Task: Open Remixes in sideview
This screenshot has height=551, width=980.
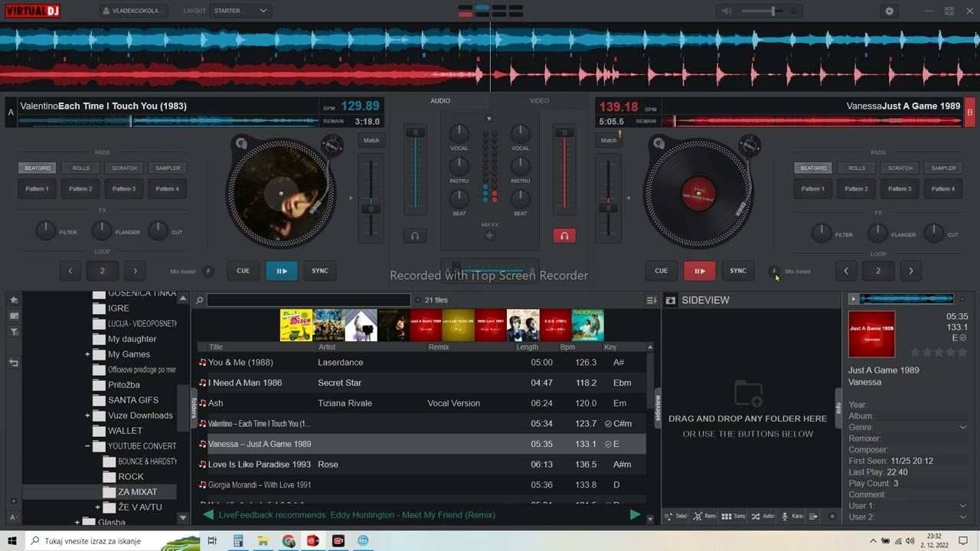Action: pyautogui.click(x=704, y=517)
